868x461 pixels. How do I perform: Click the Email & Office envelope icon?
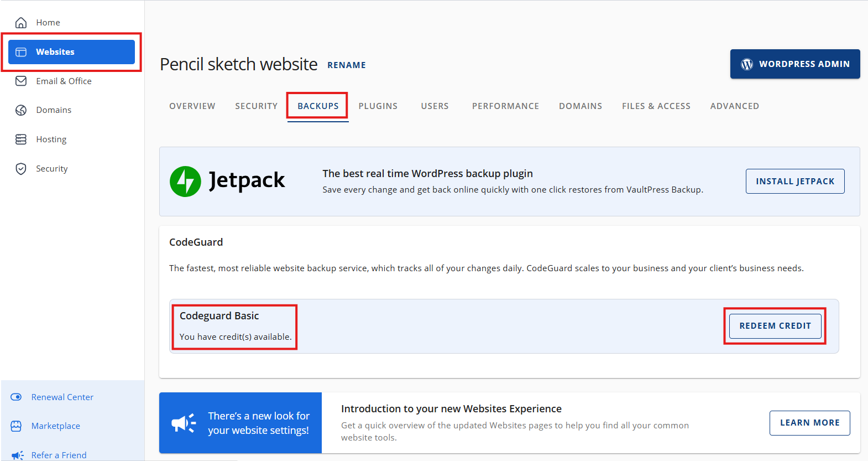click(x=21, y=81)
